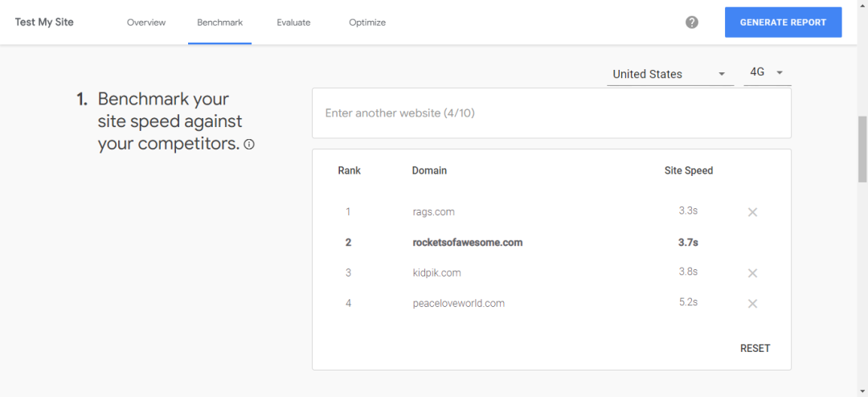The image size is (868, 397).
Task: Click the info icon next to competitors heading
Action: click(249, 145)
